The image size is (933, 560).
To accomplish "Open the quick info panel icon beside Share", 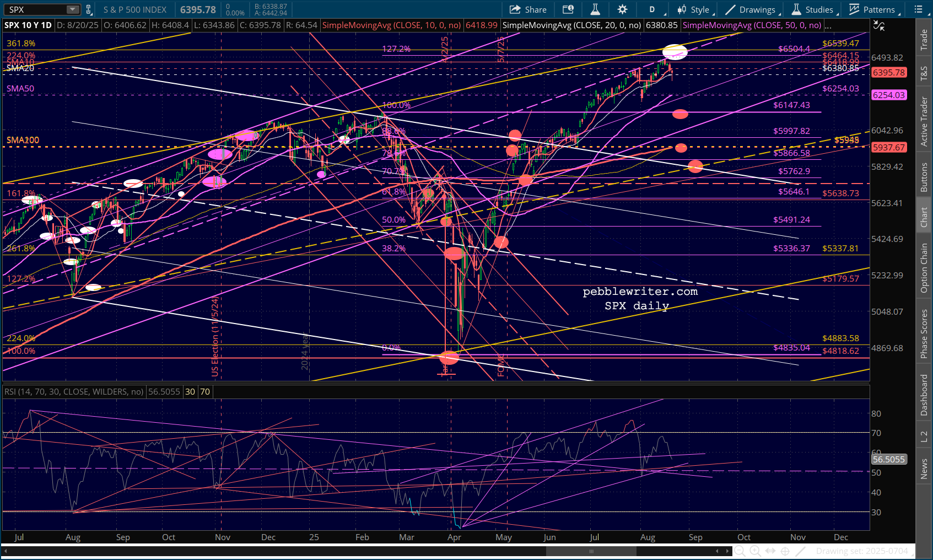I will (x=568, y=9).
